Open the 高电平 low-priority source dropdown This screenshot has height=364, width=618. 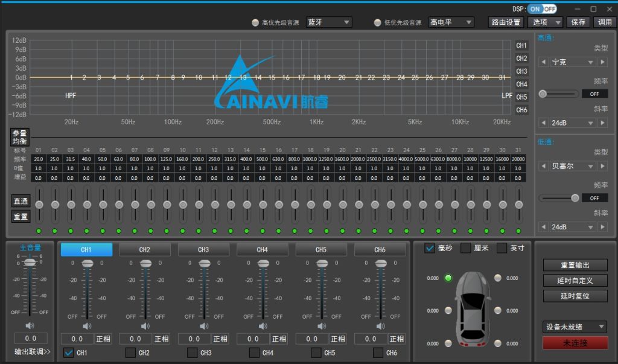pos(451,22)
